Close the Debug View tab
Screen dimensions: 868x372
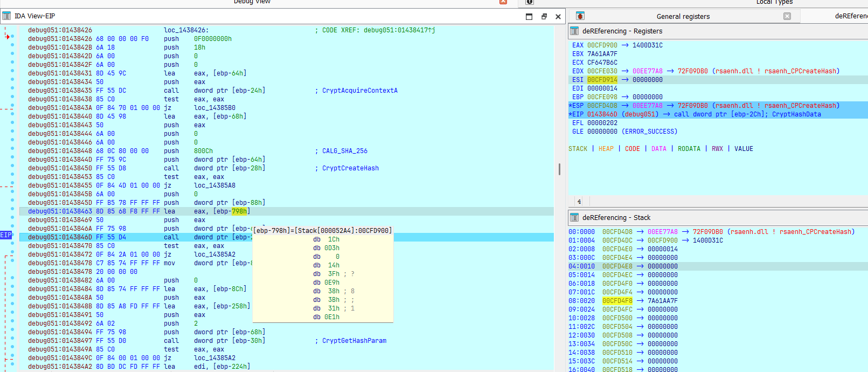503,2
